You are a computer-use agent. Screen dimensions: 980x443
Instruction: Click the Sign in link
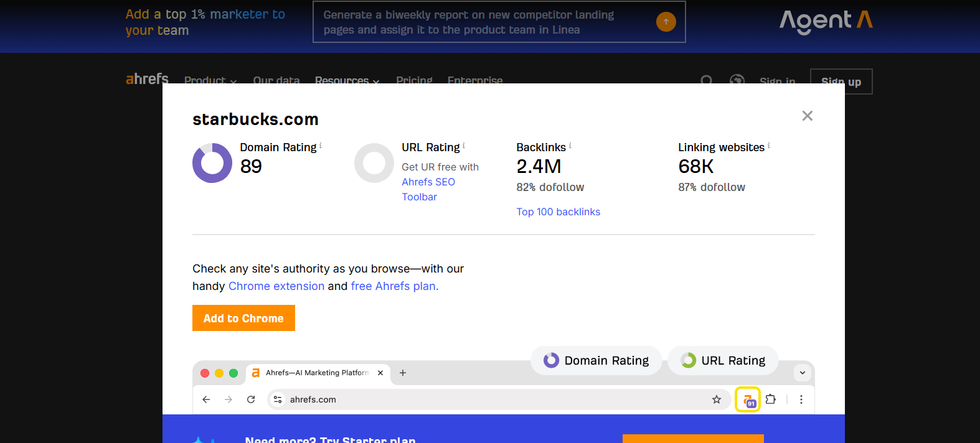coord(778,82)
